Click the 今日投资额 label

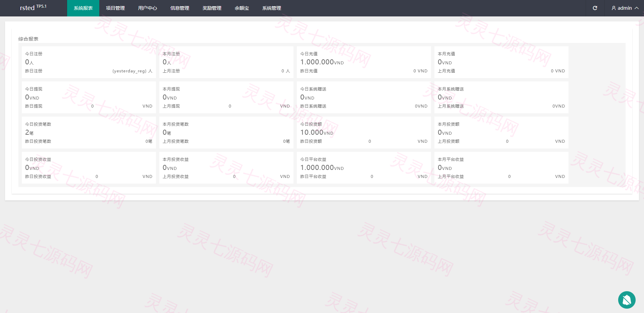[x=311, y=124]
